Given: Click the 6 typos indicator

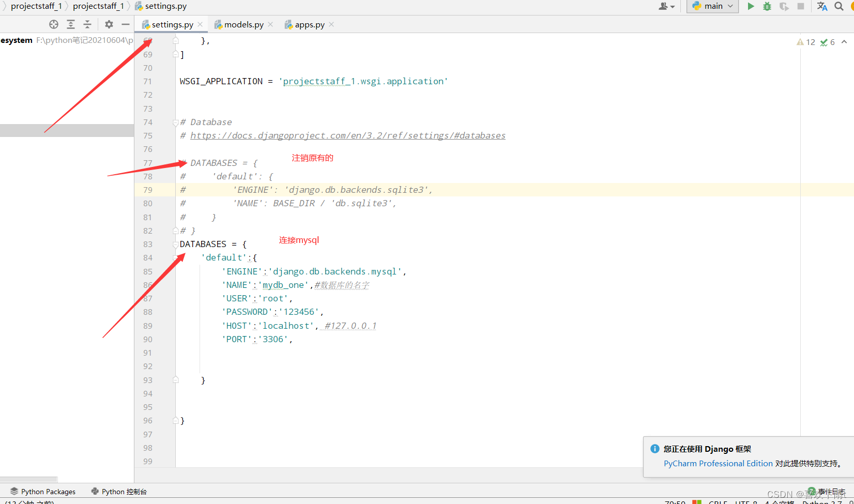Looking at the screenshot, I should coord(827,42).
